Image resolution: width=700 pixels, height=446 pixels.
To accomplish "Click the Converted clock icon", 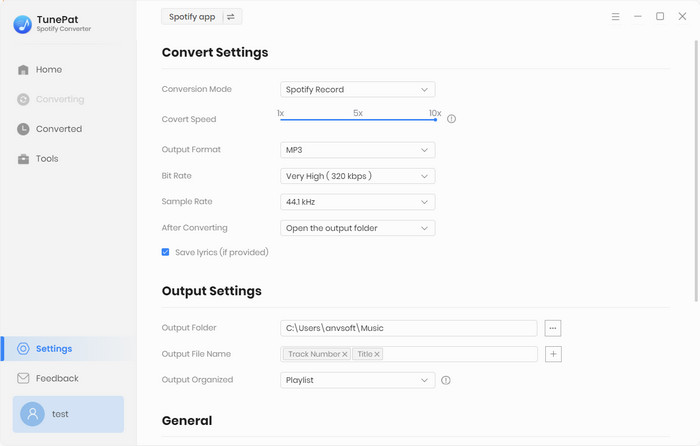I will 23,129.
